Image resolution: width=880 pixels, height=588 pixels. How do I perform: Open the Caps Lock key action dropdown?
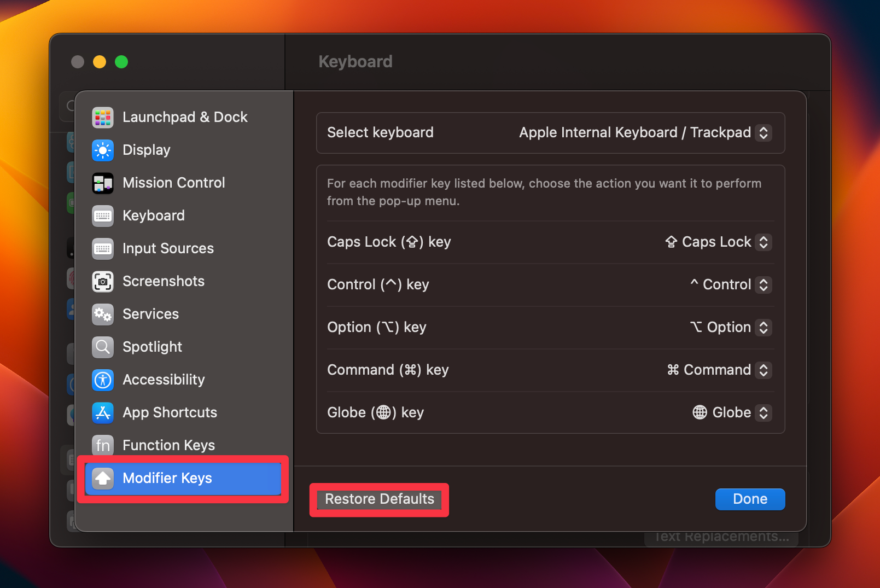click(764, 242)
